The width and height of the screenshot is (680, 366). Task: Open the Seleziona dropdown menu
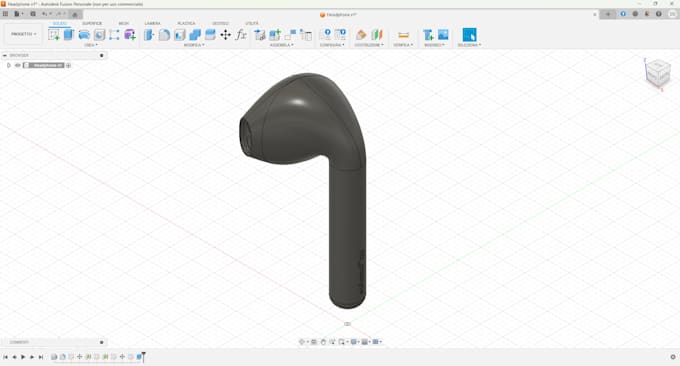(469, 45)
